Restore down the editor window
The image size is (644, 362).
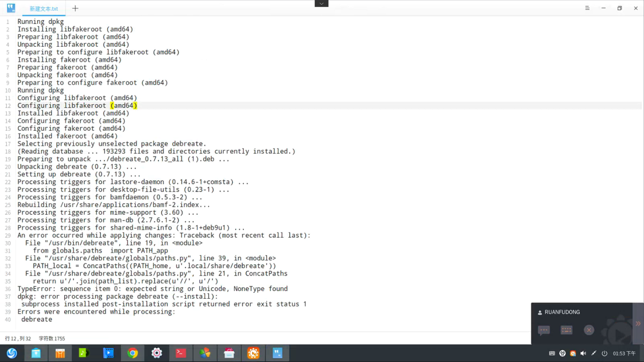[619, 8]
